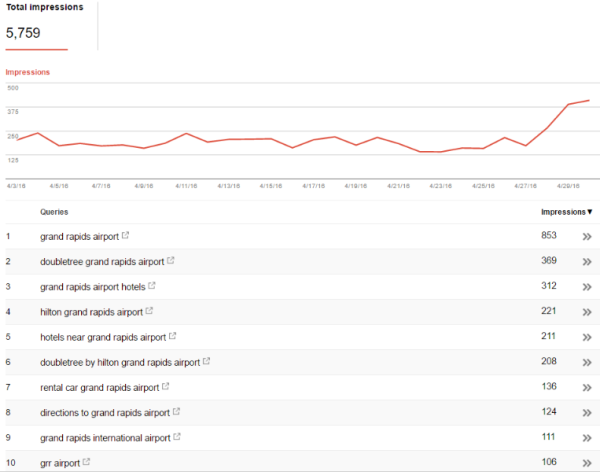Open the hotels near grand rapids airport query
The height and width of the screenshot is (472, 600).
pos(103,337)
